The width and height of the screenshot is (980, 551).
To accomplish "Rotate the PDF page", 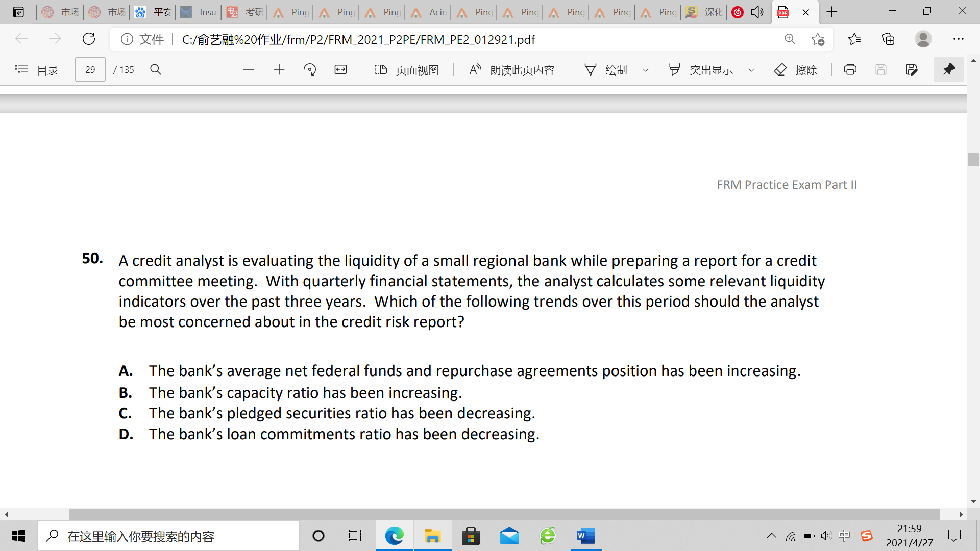I will [x=310, y=70].
